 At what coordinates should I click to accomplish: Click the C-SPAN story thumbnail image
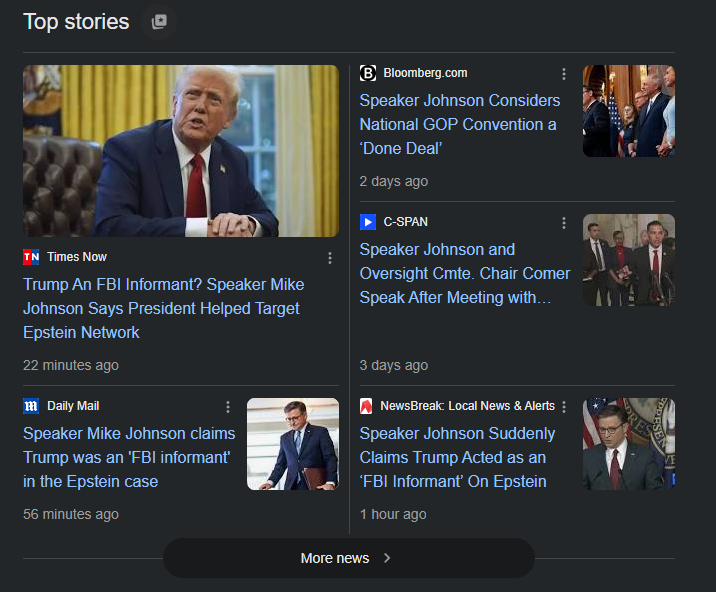(x=629, y=260)
